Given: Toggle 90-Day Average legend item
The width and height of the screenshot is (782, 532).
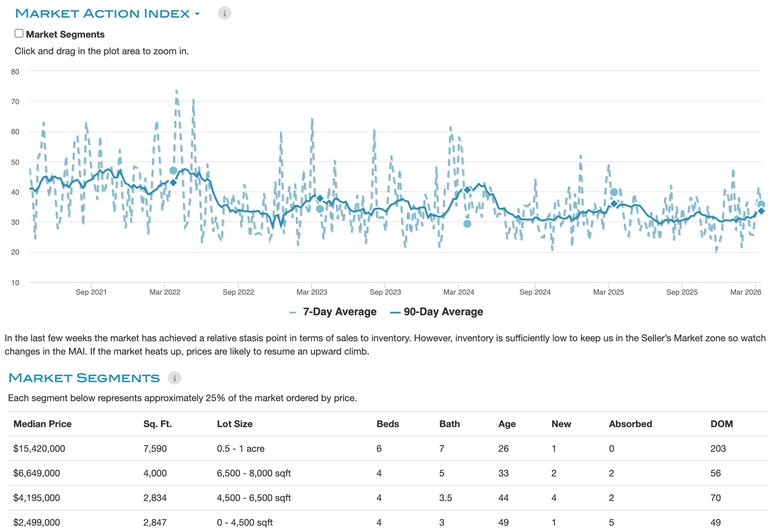Looking at the screenshot, I should point(443,312).
